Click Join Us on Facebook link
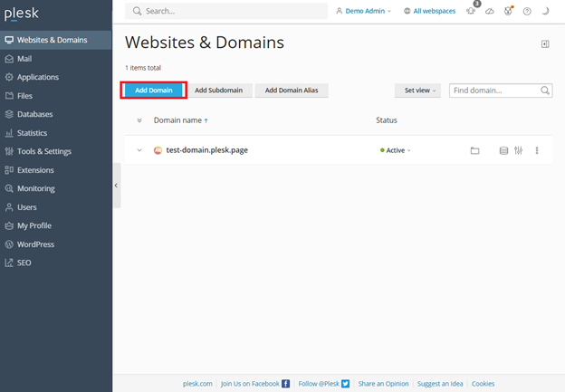This screenshot has height=392, width=565. pos(255,384)
